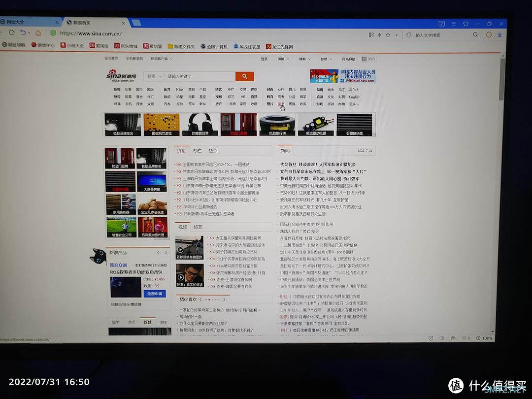
Task: Play the second video thumbnail with the glasses man
Action: click(190, 275)
